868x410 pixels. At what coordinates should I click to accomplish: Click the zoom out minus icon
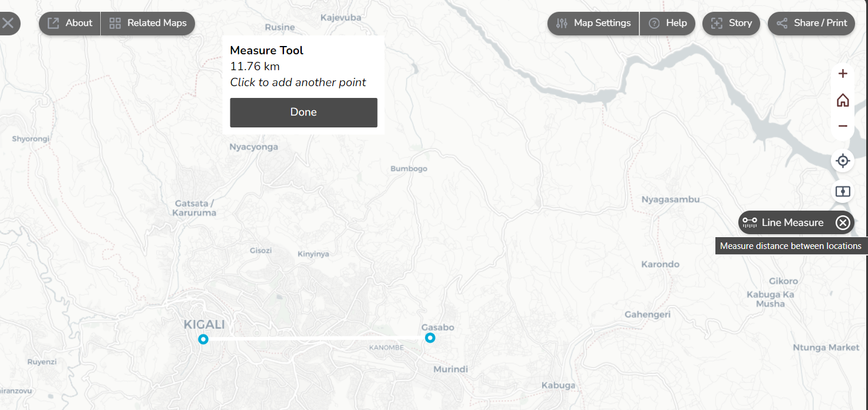coord(843,126)
